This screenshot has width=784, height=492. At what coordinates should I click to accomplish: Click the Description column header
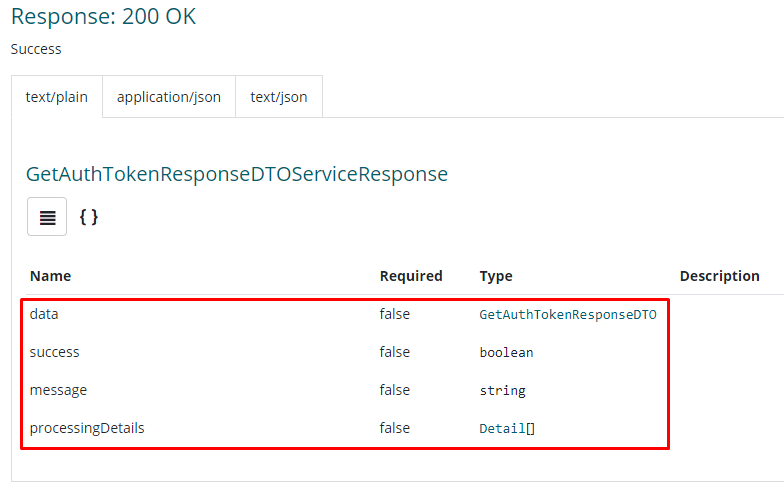(x=719, y=276)
